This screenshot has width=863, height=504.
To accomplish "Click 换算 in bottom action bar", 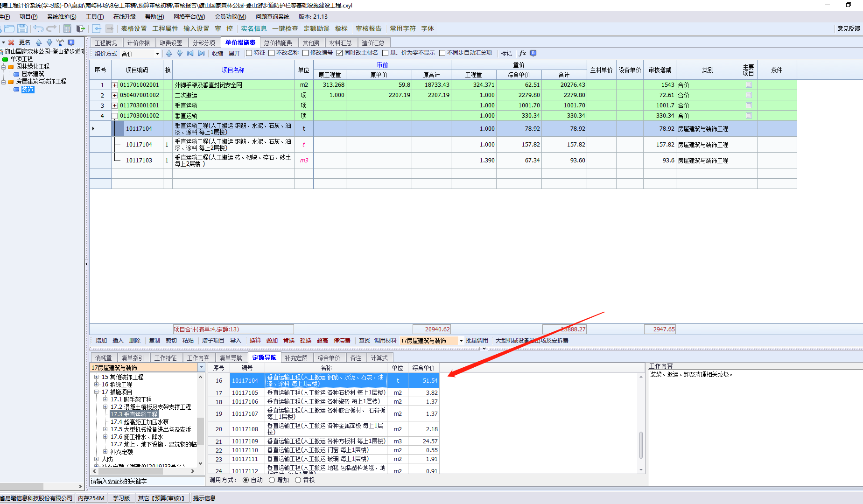I will tap(255, 341).
